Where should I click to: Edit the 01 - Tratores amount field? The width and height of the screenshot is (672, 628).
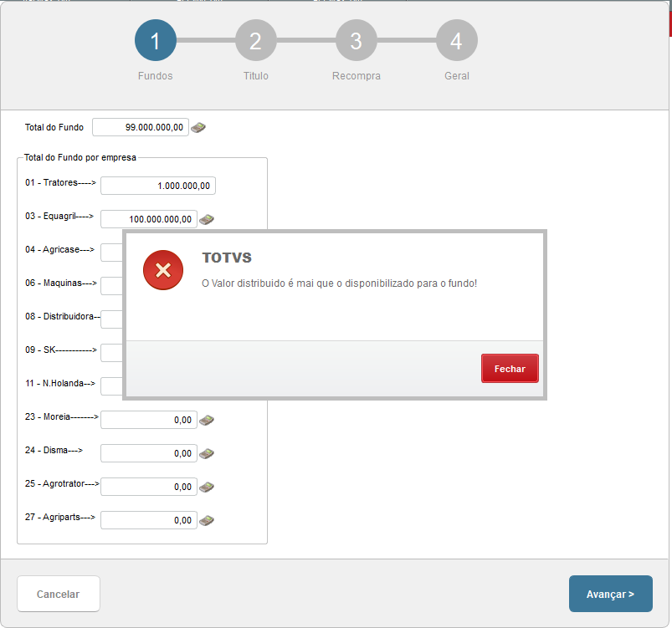tap(158, 186)
